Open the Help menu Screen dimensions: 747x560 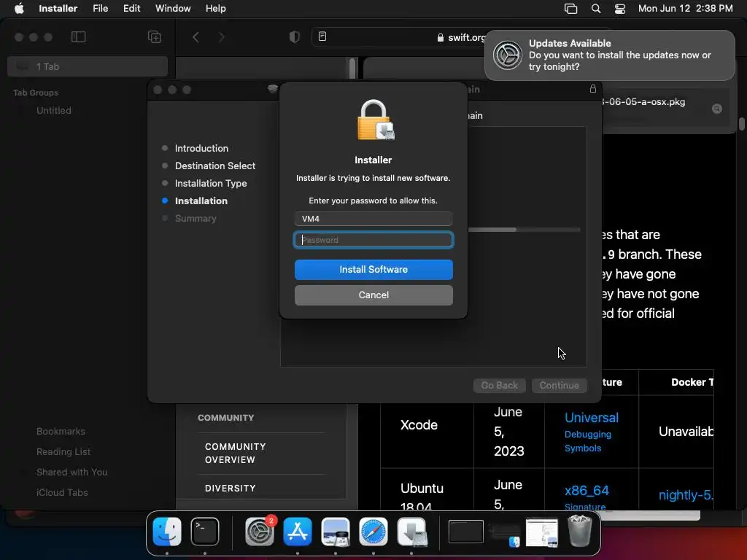click(x=215, y=9)
